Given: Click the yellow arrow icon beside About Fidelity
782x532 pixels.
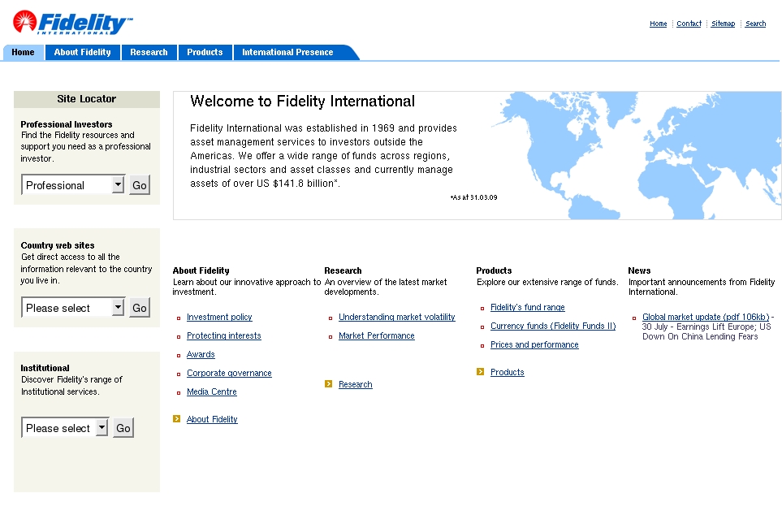Looking at the screenshot, I should coord(176,419).
